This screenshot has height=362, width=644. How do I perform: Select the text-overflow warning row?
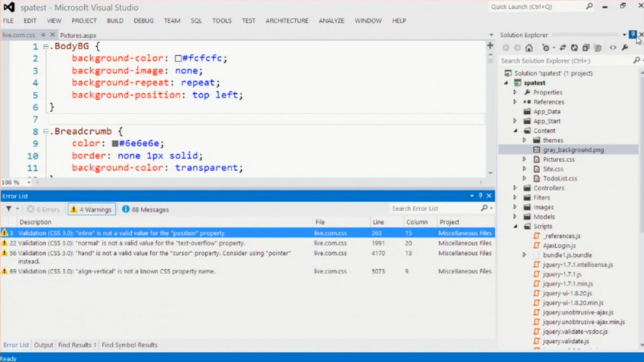[247, 243]
